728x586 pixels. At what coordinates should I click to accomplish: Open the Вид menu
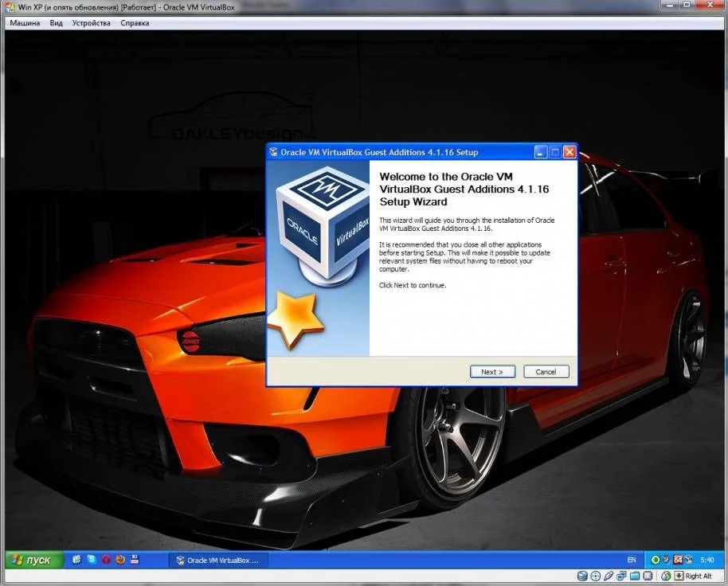56,23
